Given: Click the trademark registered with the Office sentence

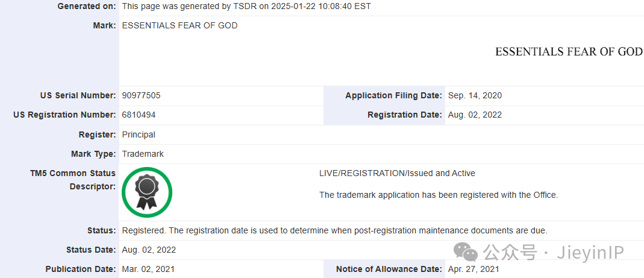Looking at the screenshot, I should pos(439,195).
